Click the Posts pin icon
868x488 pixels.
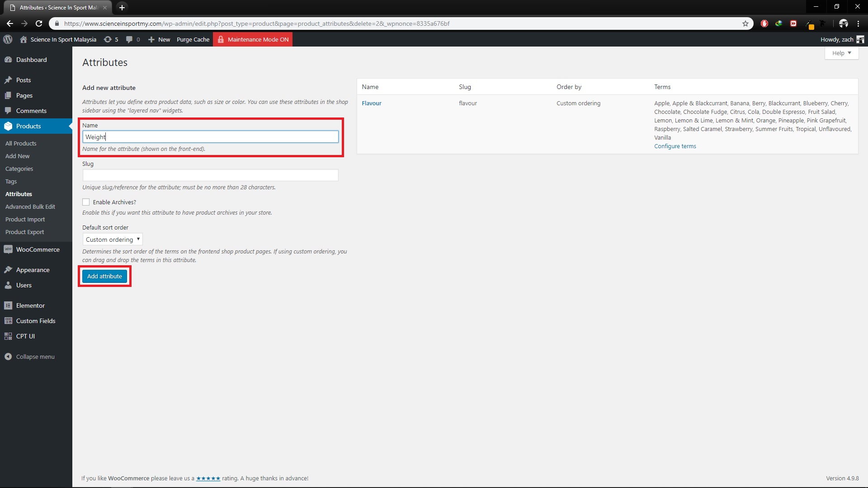[x=8, y=80]
